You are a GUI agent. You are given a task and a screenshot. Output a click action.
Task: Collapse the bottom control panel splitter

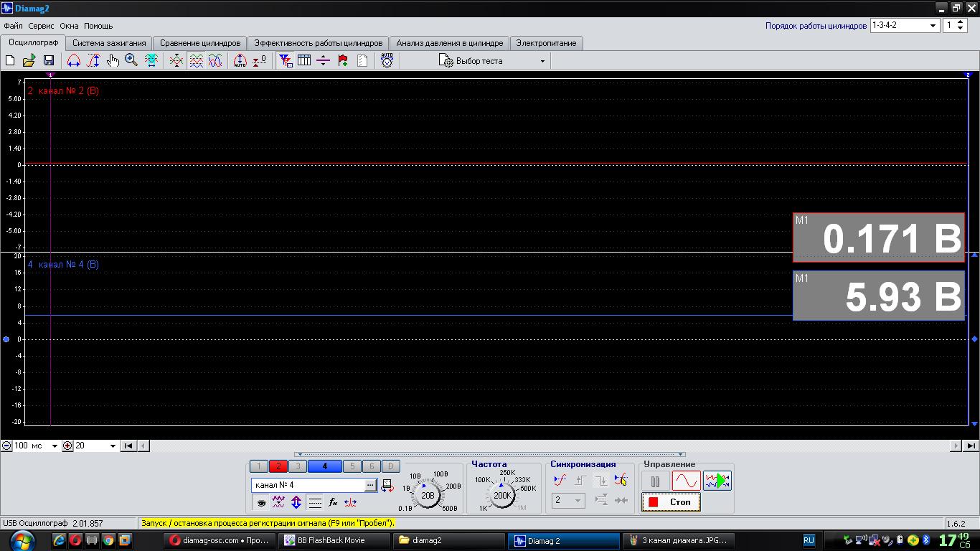point(490,454)
